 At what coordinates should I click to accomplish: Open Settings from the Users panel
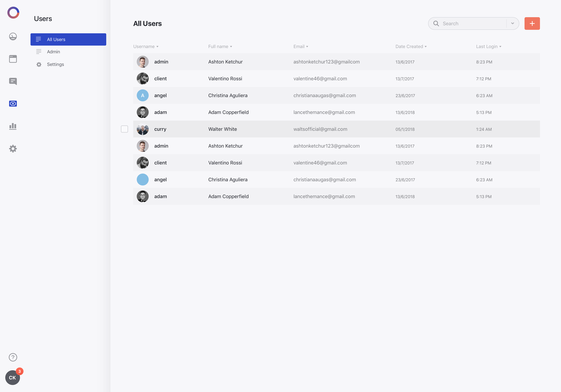click(55, 64)
